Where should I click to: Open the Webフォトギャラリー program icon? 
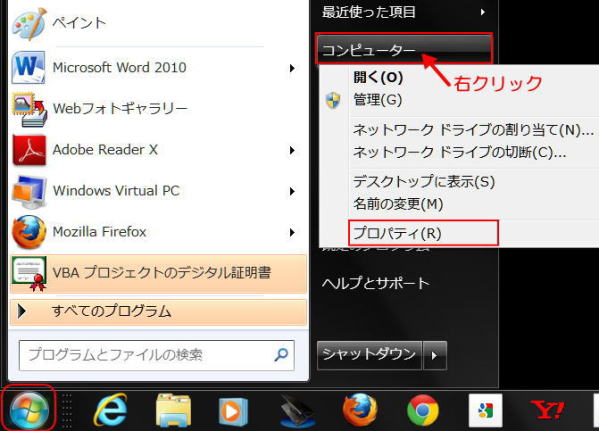click(29, 110)
